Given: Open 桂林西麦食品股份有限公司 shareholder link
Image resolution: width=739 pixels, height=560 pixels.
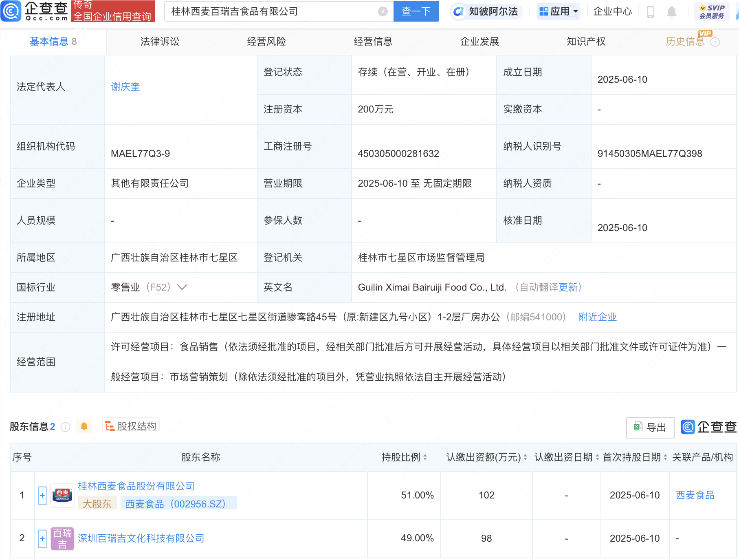Looking at the screenshot, I should click(136, 486).
